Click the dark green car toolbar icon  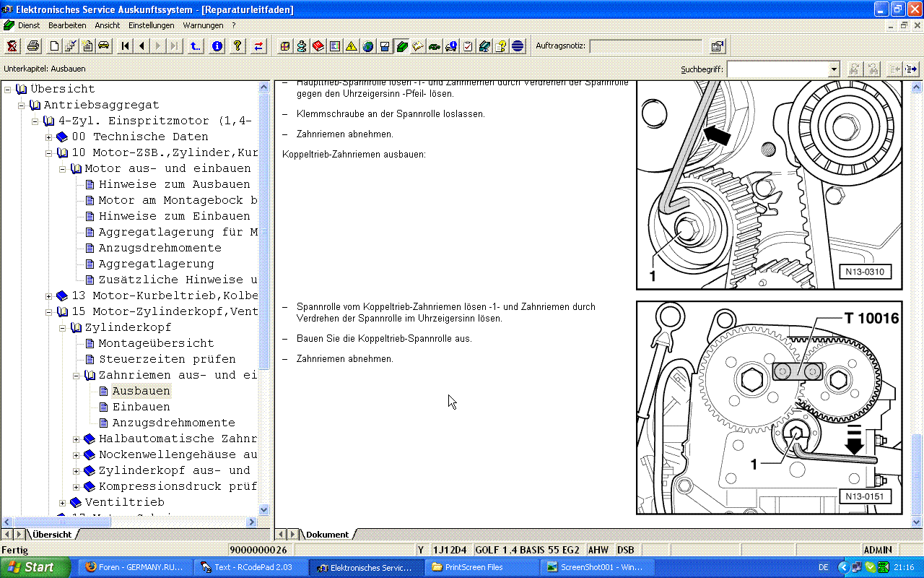point(435,46)
